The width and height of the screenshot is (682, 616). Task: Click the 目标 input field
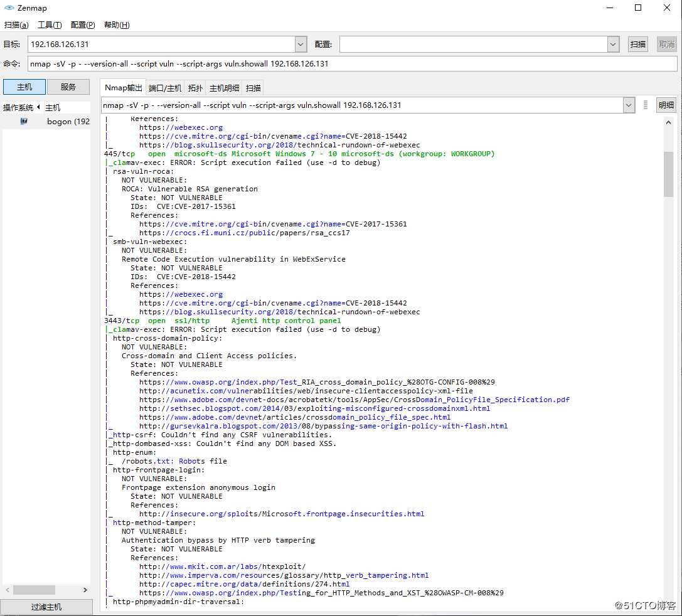tap(161, 45)
